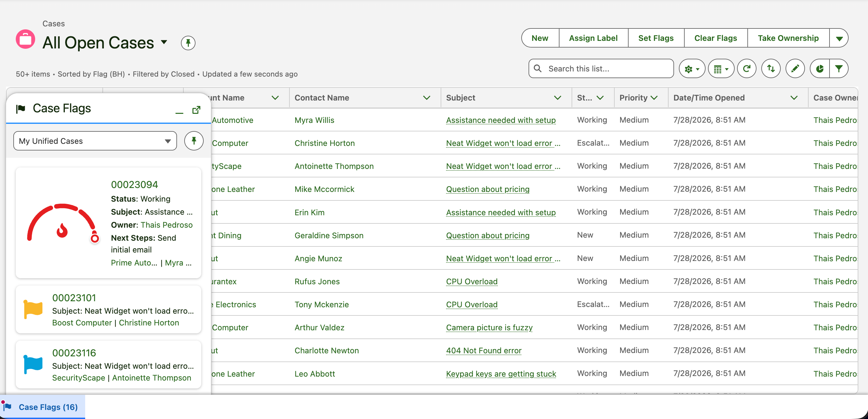Open 404 Not Found error case
Screen dimensions: 868x419
484,350
